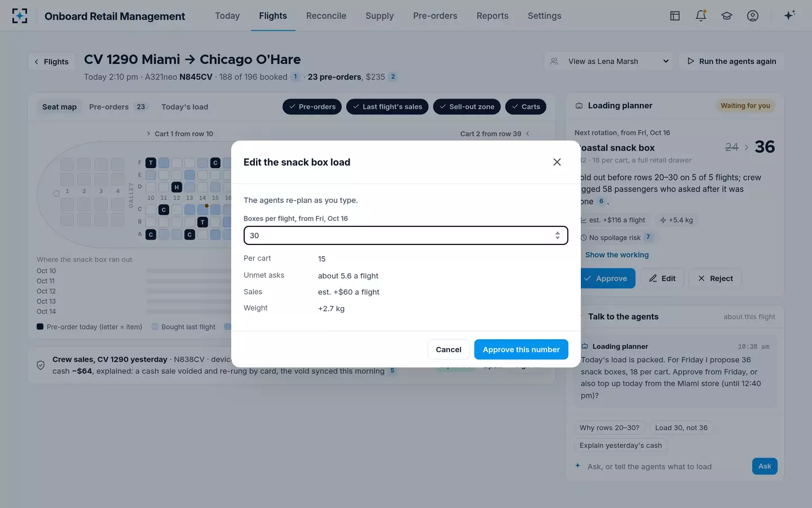Viewport: 812px width, 508px height.
Task: Go back to the Flights list
Action: coord(51,62)
